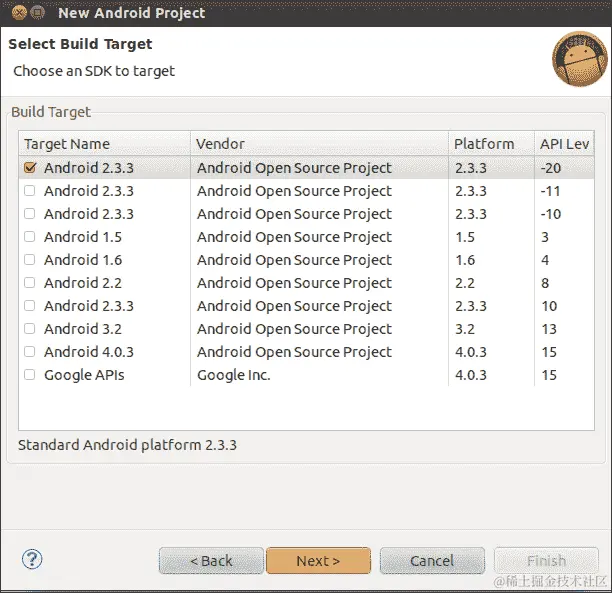Uncheck Android 2.3.3 with API level -20
The width and height of the screenshot is (612, 593).
[30, 168]
